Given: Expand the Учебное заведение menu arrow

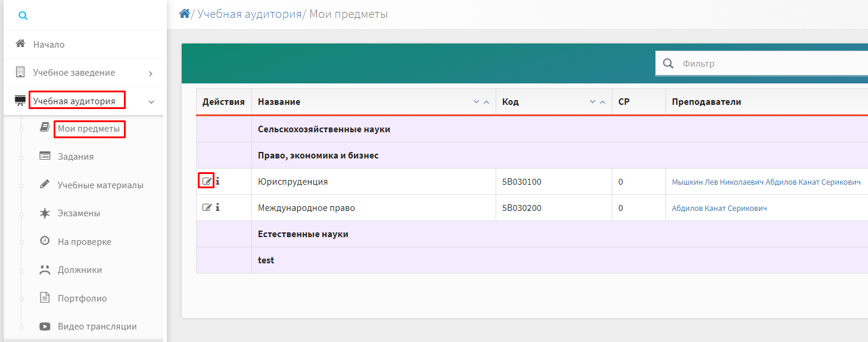Looking at the screenshot, I should tap(151, 73).
